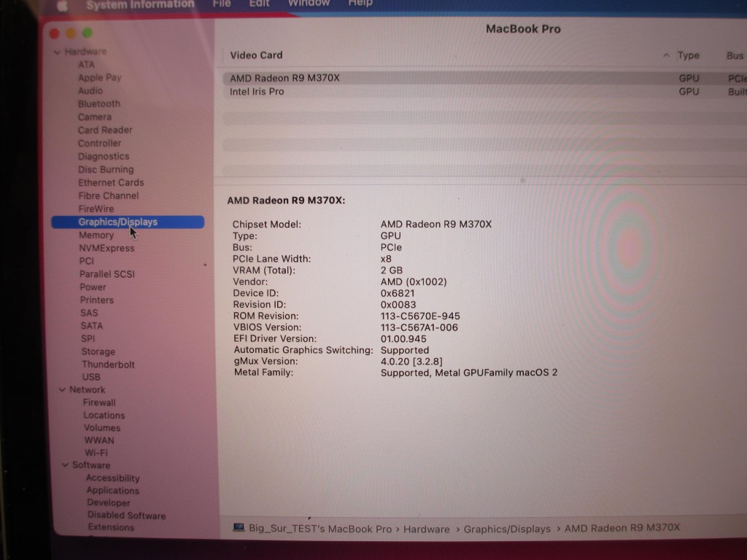This screenshot has height=560, width=747.
Task: Open the Window menu
Action: click(309, 4)
